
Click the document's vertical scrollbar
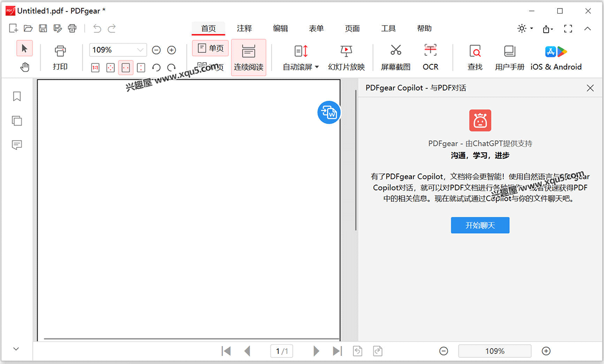tap(356, 160)
